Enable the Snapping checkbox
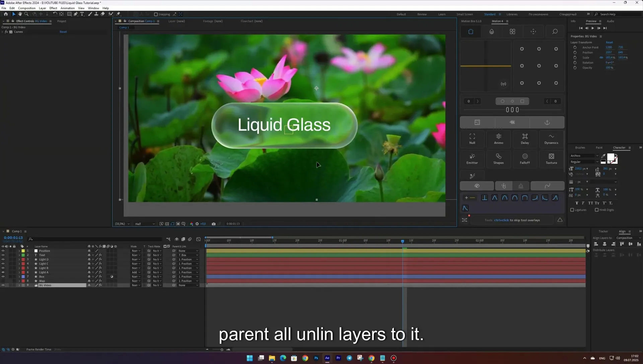This screenshot has width=643, height=364. (x=156, y=14)
